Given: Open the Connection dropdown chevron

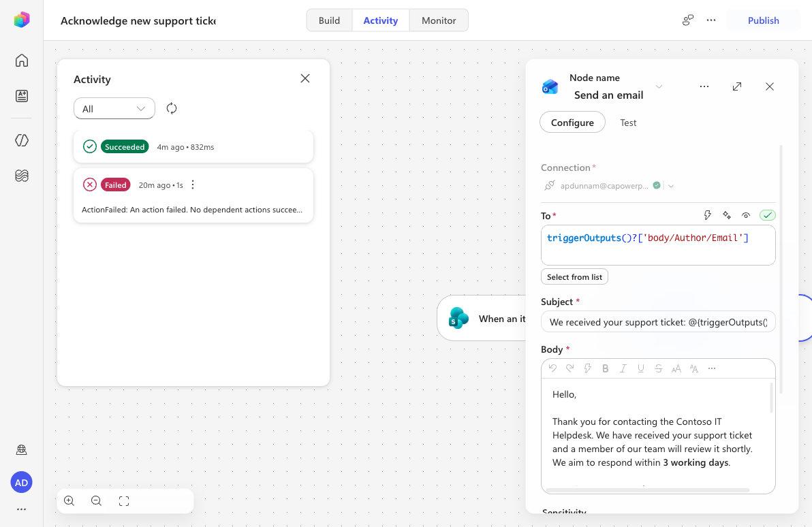Looking at the screenshot, I should pos(670,186).
